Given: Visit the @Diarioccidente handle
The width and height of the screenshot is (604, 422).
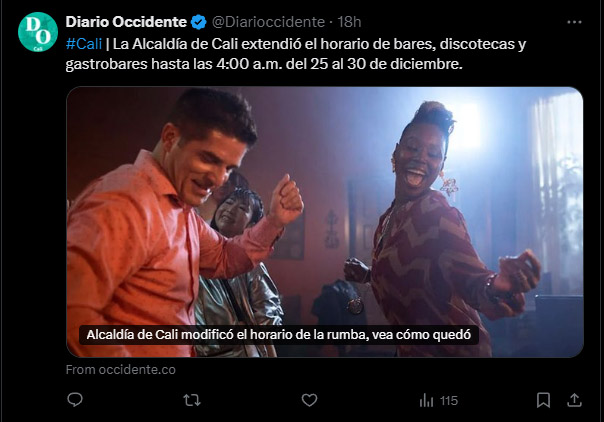Looking at the screenshot, I should [268, 22].
